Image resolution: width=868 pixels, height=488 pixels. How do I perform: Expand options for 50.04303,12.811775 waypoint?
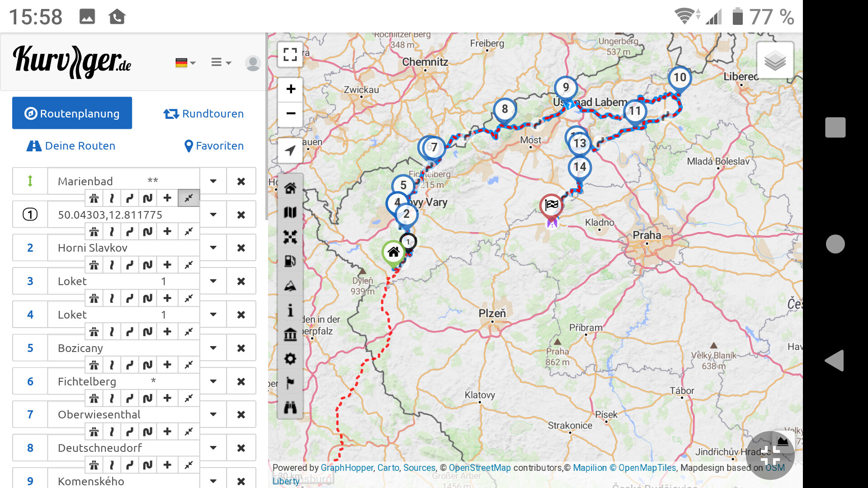click(213, 215)
